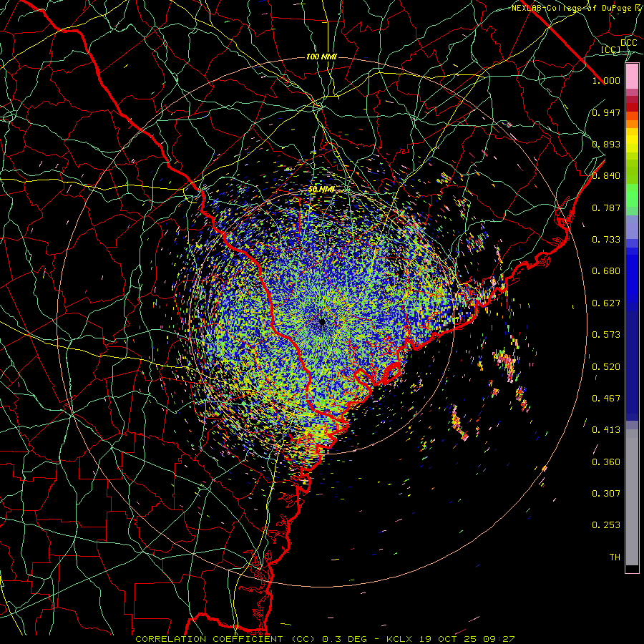Click the 0.947 value on the color scale
644x644 pixels.
[606, 112]
